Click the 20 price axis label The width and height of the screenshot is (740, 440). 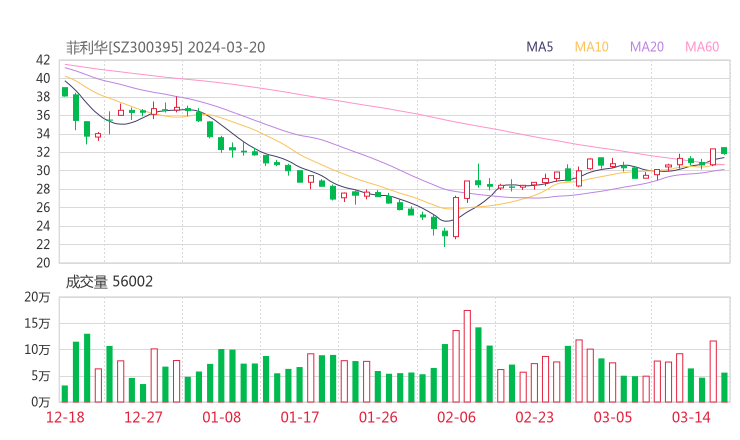(43, 262)
